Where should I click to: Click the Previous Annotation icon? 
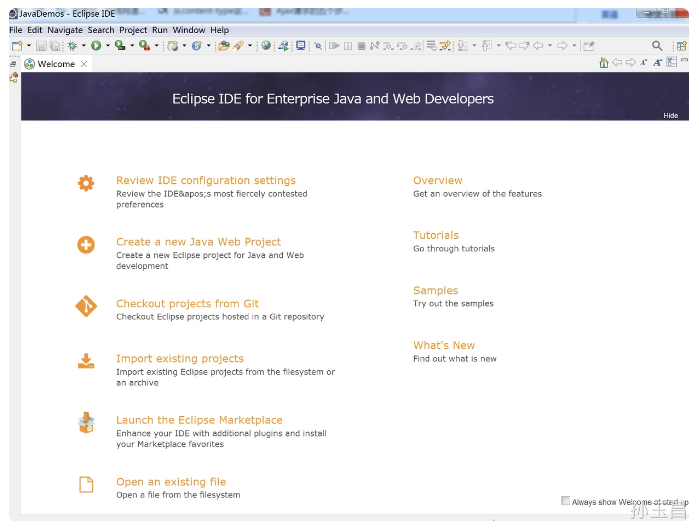point(487,46)
